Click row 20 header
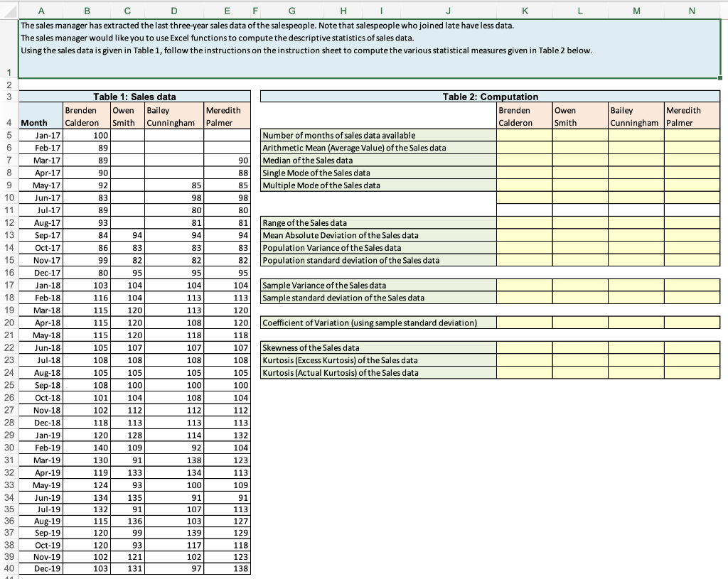 [9, 323]
